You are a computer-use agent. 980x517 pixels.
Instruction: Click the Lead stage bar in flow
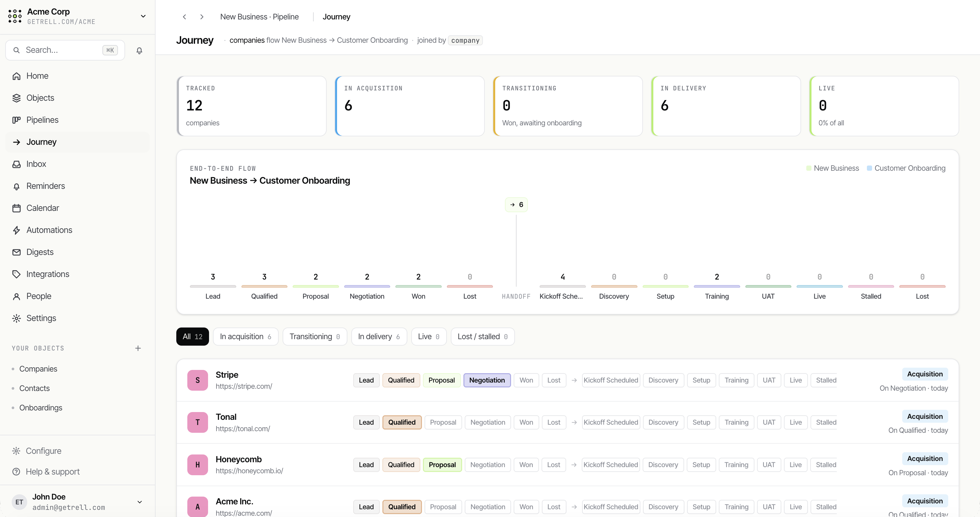point(213,286)
